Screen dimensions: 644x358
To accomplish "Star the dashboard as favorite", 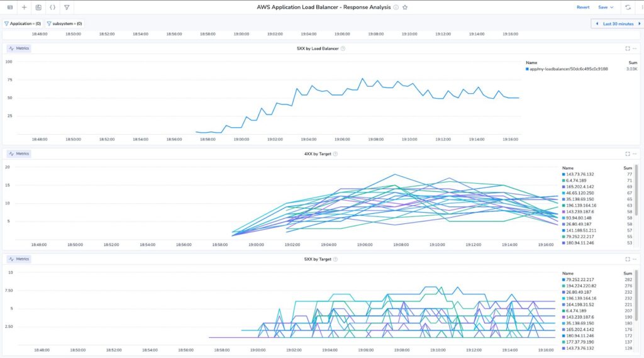I will pyautogui.click(x=405, y=8).
